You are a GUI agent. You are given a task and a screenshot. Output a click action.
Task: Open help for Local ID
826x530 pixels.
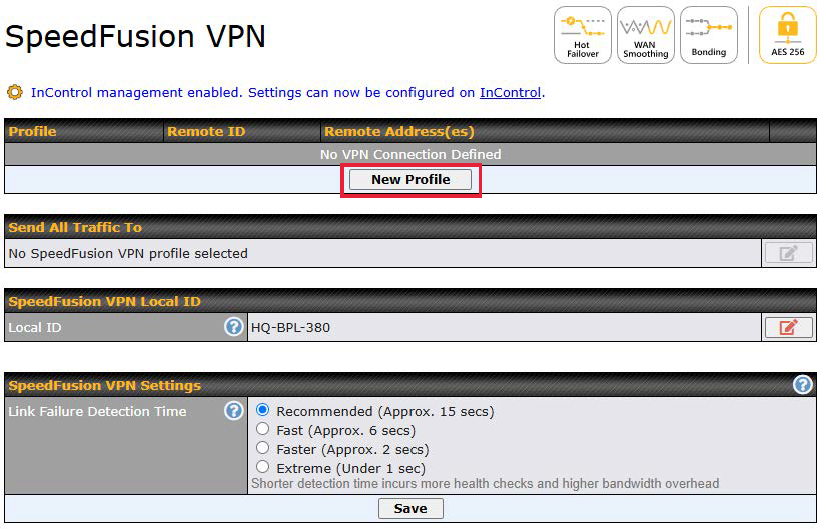[233, 327]
